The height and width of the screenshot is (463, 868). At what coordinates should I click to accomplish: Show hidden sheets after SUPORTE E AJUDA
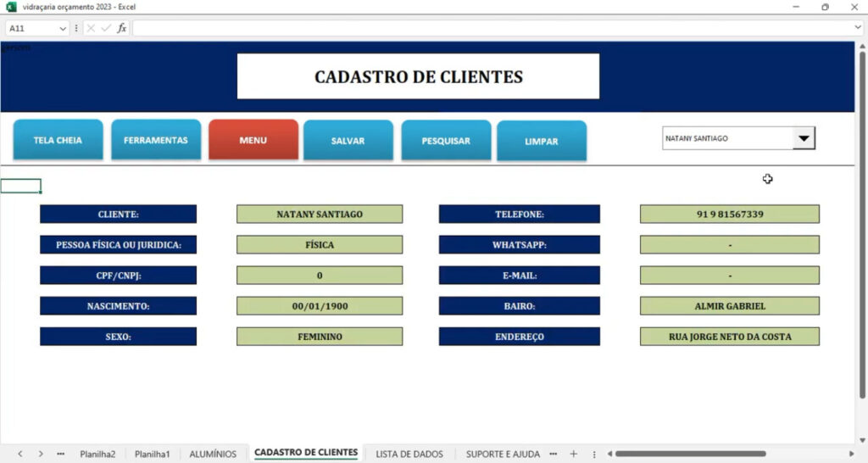click(x=554, y=454)
